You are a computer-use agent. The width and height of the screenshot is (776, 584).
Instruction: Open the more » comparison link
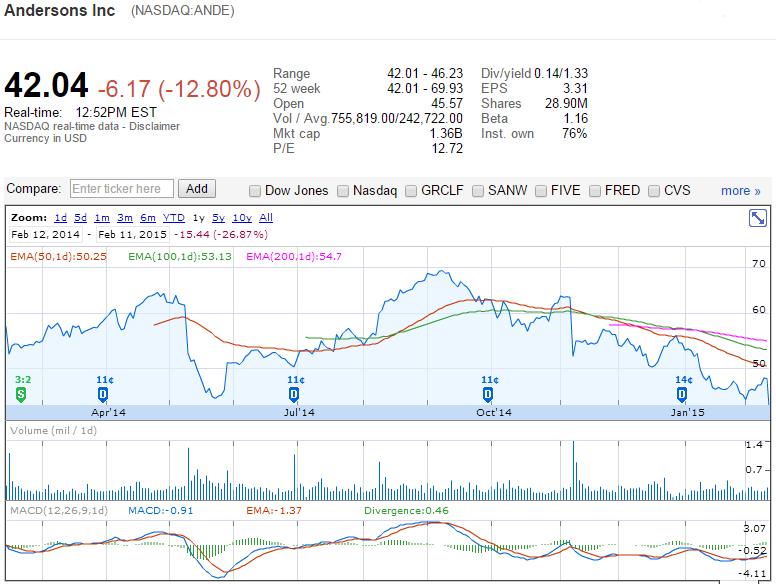(740, 191)
